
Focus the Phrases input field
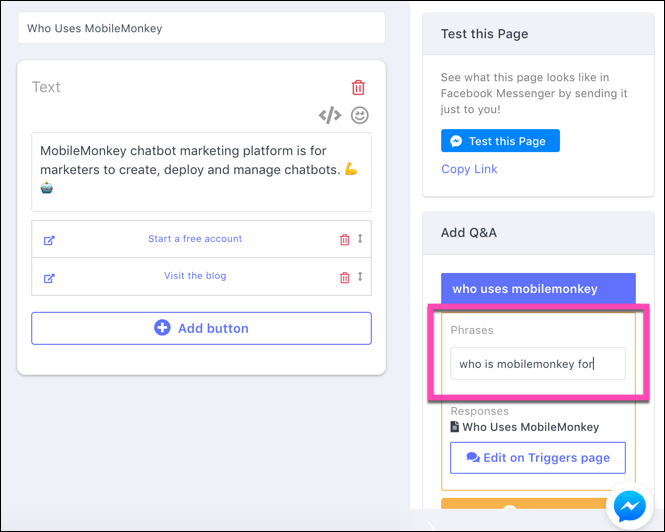tap(538, 364)
